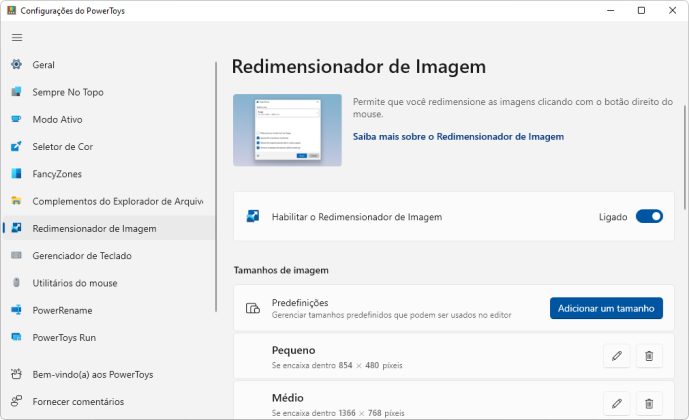This screenshot has width=689, height=420.
Task: Click the Gerenciador de Teclado keyboard icon
Action: pos(16,255)
